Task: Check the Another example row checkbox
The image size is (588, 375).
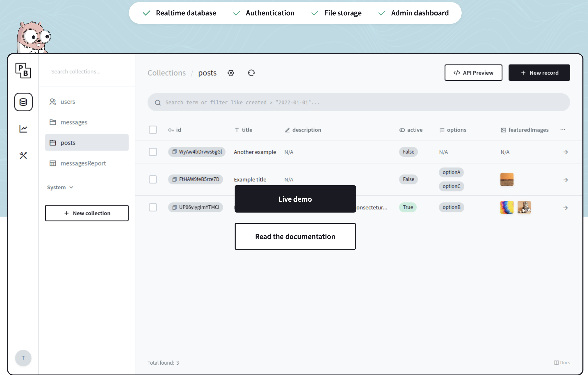Action: tap(153, 152)
